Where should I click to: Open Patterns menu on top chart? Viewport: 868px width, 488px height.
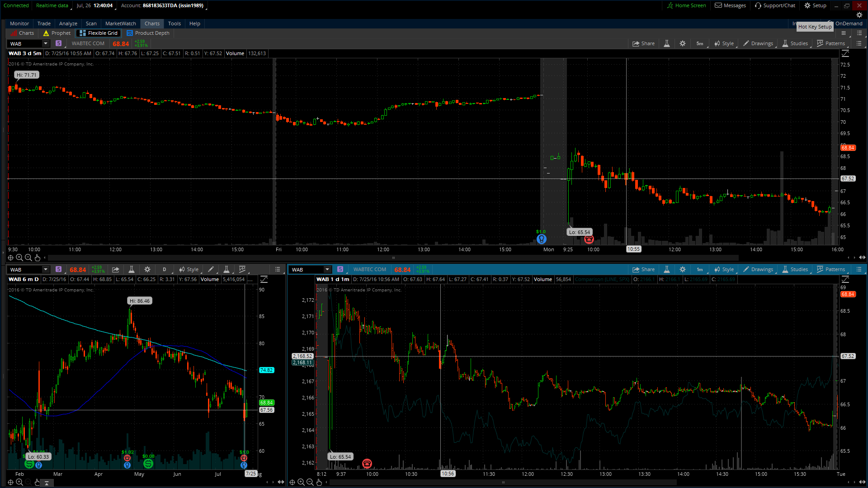click(831, 43)
